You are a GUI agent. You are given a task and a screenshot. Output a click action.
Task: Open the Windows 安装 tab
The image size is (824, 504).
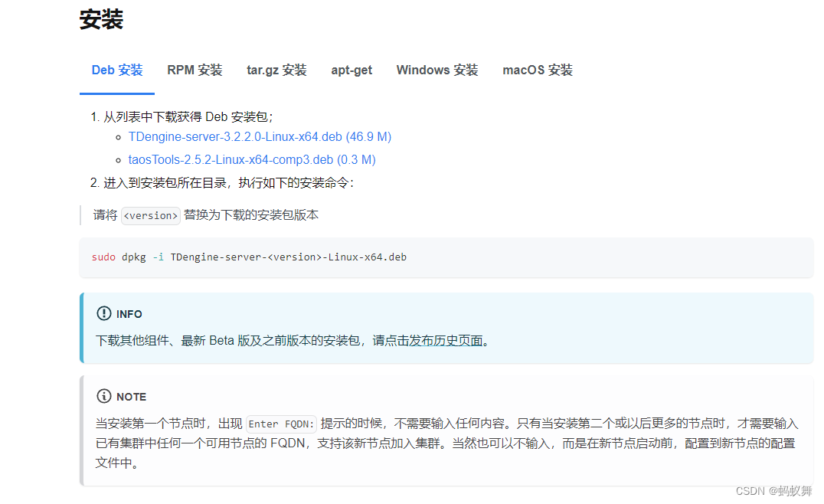click(x=437, y=70)
